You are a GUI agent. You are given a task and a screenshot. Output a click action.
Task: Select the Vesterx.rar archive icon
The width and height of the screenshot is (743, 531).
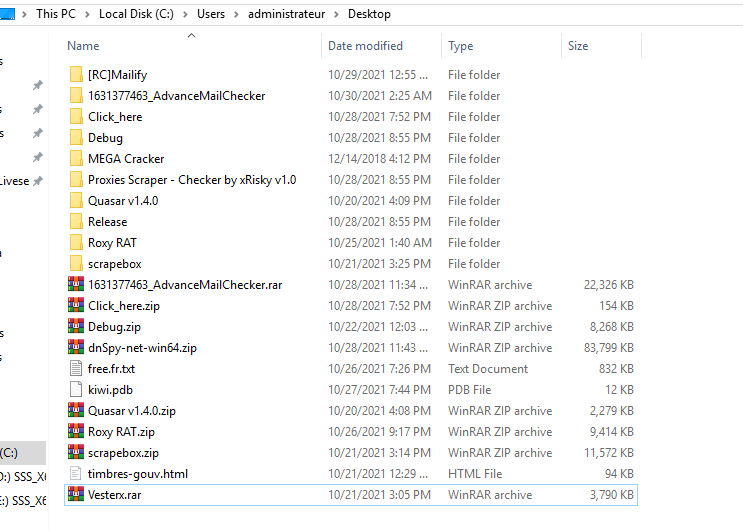(x=77, y=495)
